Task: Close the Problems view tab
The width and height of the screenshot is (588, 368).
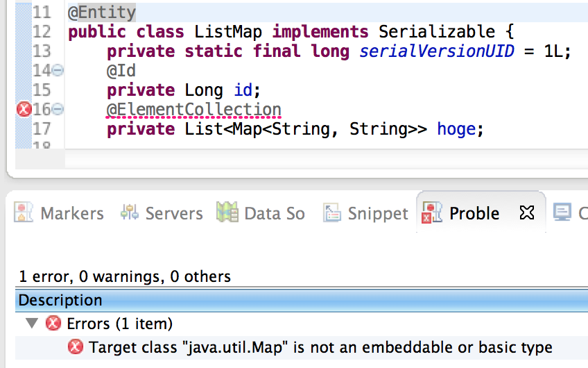Action: pos(527,213)
